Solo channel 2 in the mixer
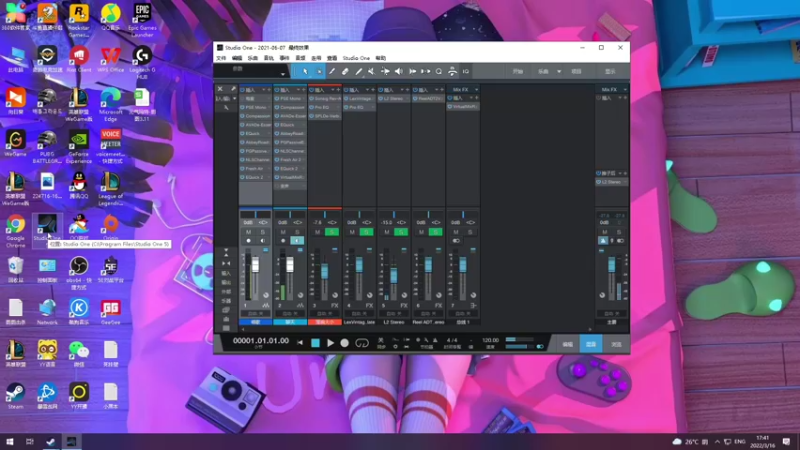800x450 pixels. tap(297, 232)
